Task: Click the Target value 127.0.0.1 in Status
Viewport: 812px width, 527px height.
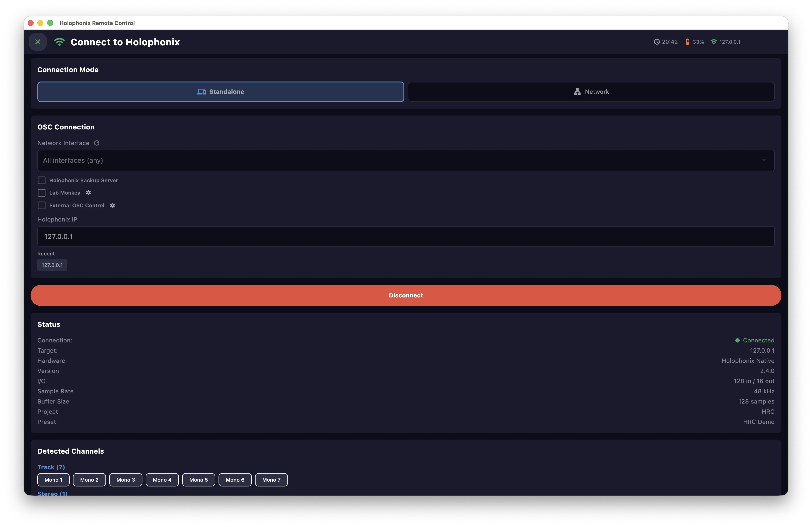Action: [762, 350]
